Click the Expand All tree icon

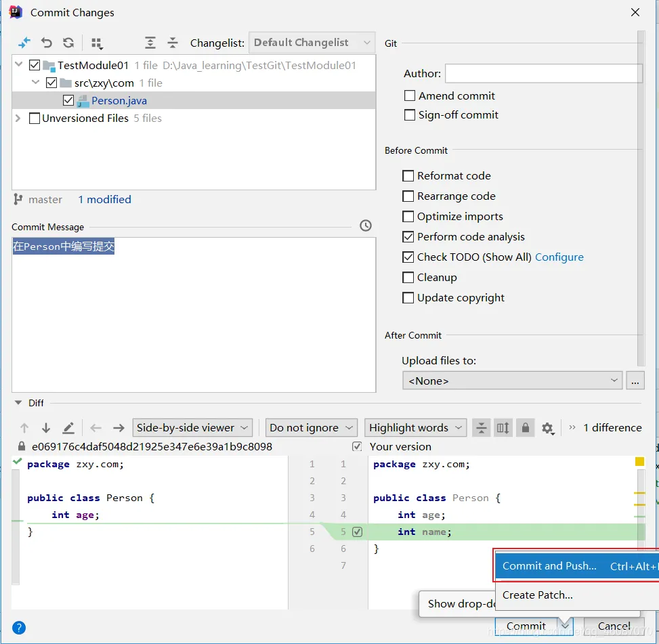tap(150, 43)
